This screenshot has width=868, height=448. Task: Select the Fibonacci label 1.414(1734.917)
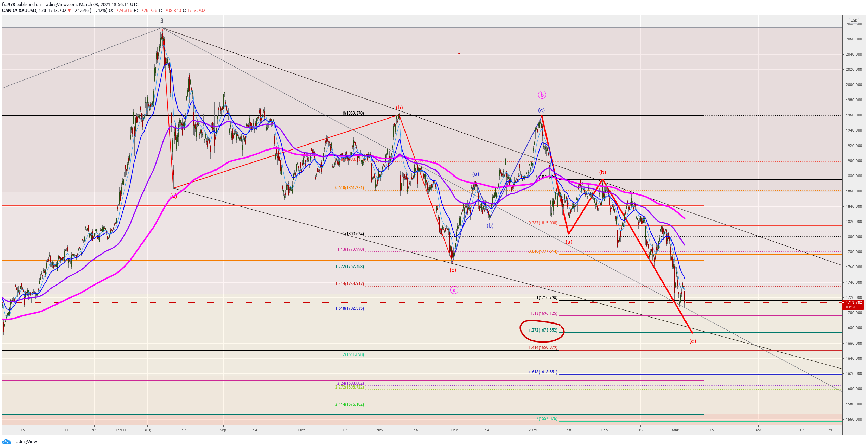click(x=350, y=284)
